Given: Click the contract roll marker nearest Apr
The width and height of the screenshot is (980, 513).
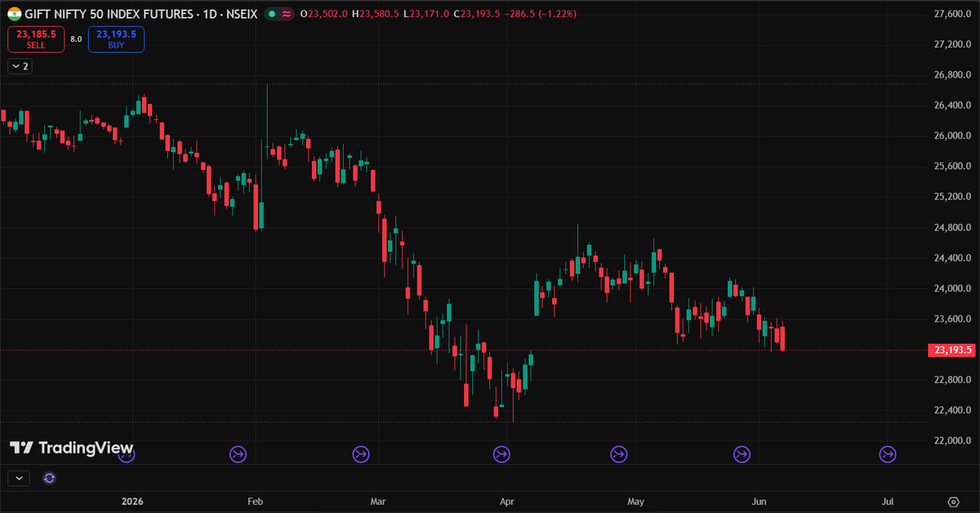Looking at the screenshot, I should (x=502, y=453).
